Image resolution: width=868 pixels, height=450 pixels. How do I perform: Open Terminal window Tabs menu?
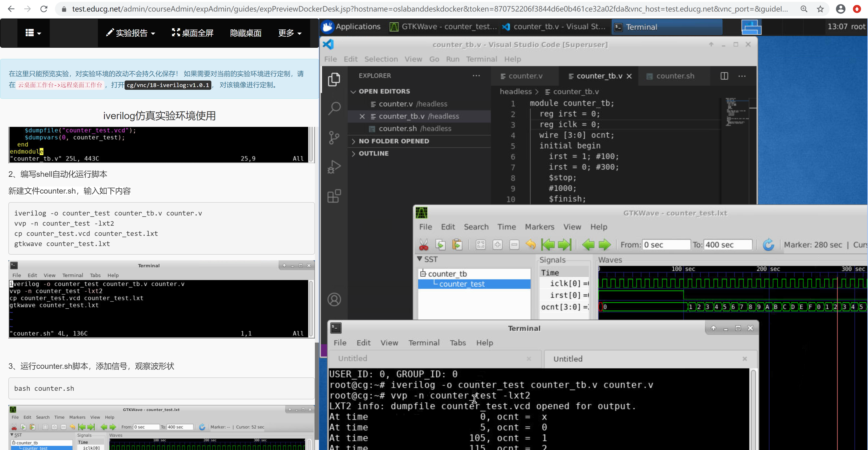coord(458,343)
